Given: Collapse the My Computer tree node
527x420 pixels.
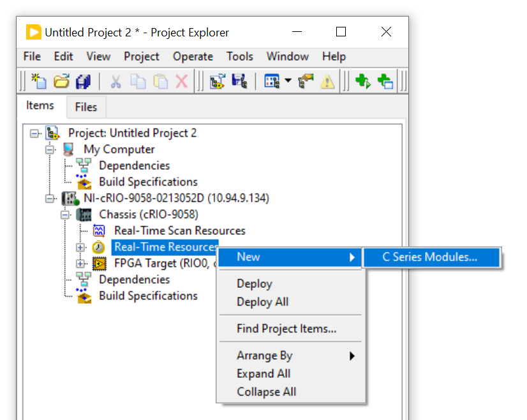Looking at the screenshot, I should pyautogui.click(x=50, y=149).
